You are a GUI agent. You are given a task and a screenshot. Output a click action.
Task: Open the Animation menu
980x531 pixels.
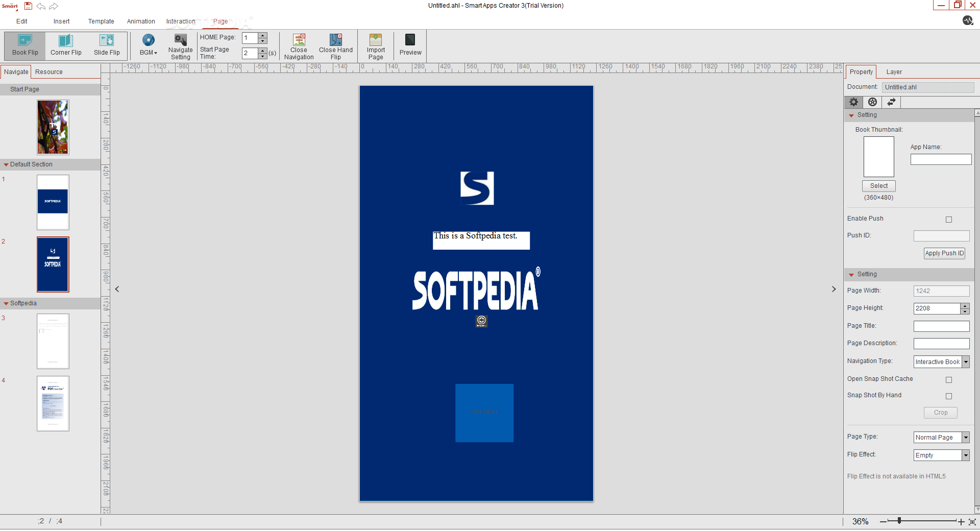pos(141,21)
